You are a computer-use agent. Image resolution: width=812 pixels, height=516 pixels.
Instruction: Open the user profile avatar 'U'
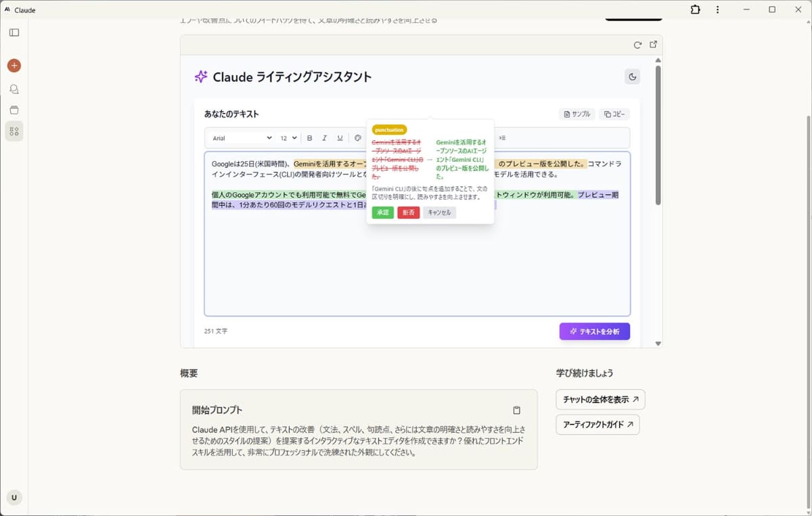click(14, 498)
